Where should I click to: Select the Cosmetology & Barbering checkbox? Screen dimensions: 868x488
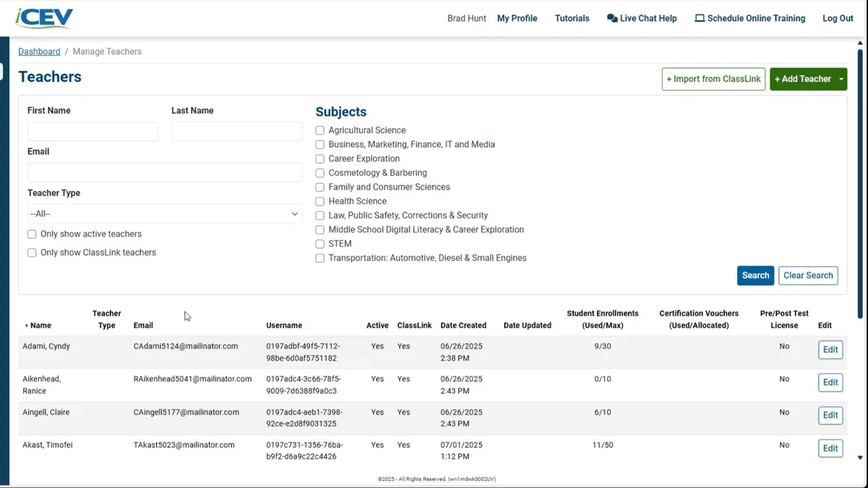pos(320,174)
